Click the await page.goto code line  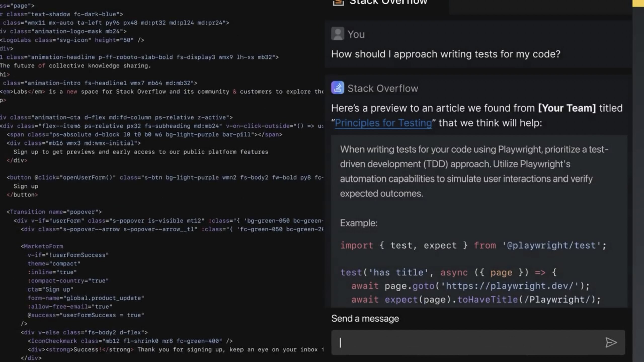click(470, 286)
